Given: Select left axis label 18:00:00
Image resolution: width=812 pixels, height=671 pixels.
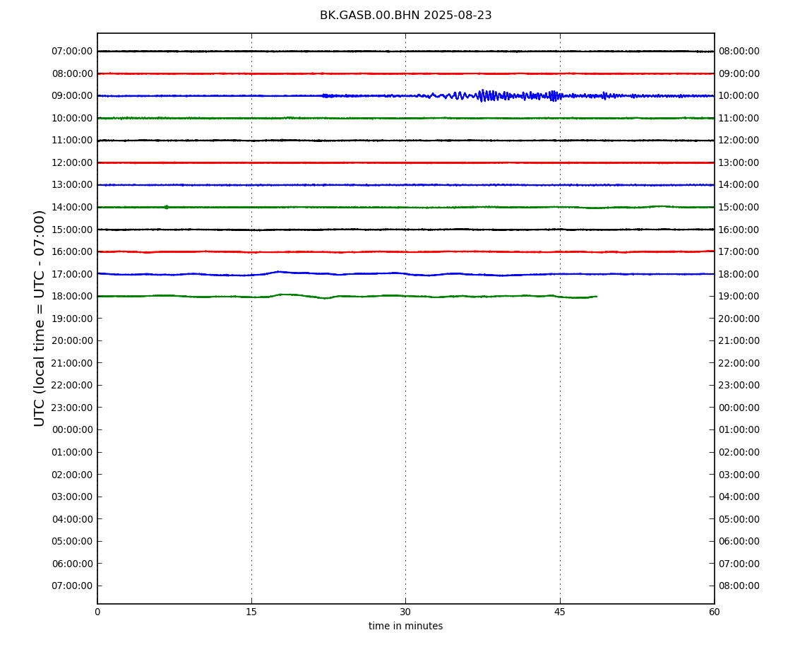Looking at the screenshot, I should click(x=73, y=297).
